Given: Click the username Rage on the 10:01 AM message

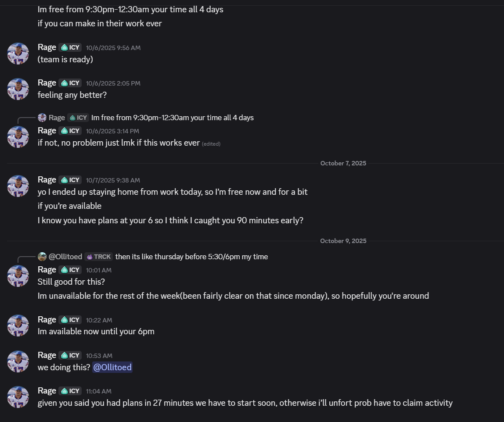Looking at the screenshot, I should tap(47, 269).
